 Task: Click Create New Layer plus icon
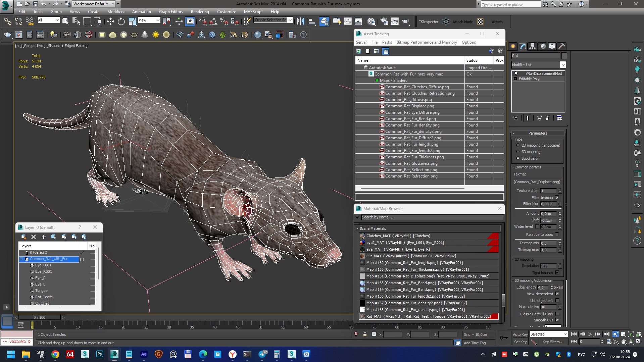[43, 237]
